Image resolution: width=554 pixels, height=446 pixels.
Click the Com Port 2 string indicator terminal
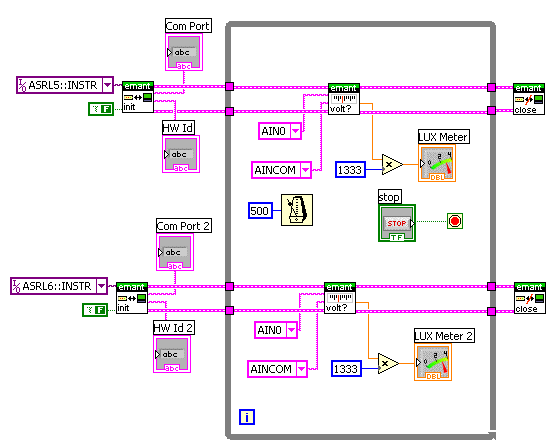click(175, 252)
